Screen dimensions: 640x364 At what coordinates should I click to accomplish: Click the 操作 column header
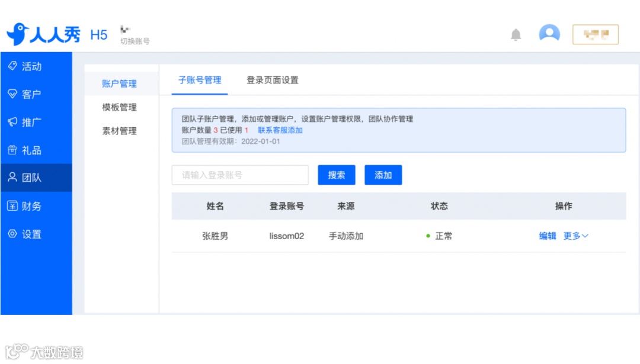pos(564,206)
